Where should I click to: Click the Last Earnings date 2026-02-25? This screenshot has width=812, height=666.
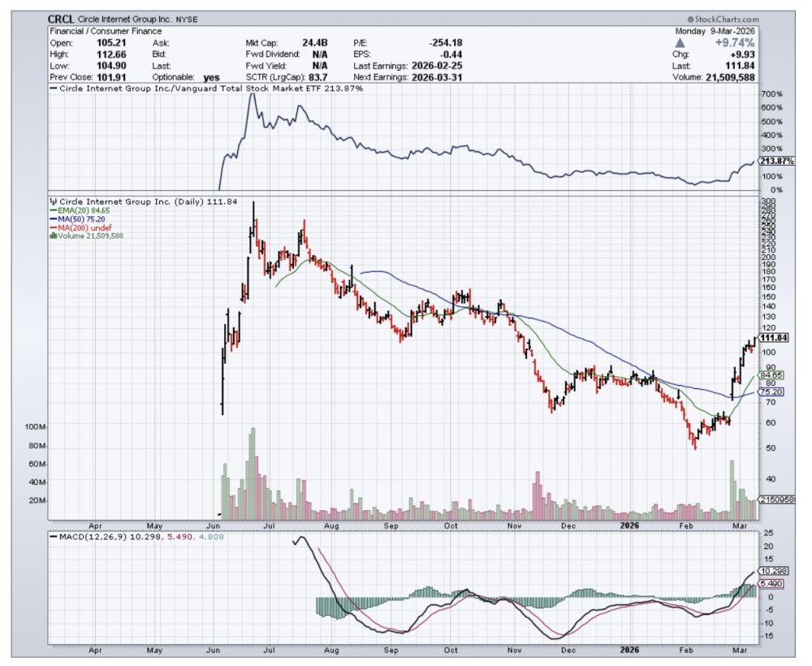(436, 65)
